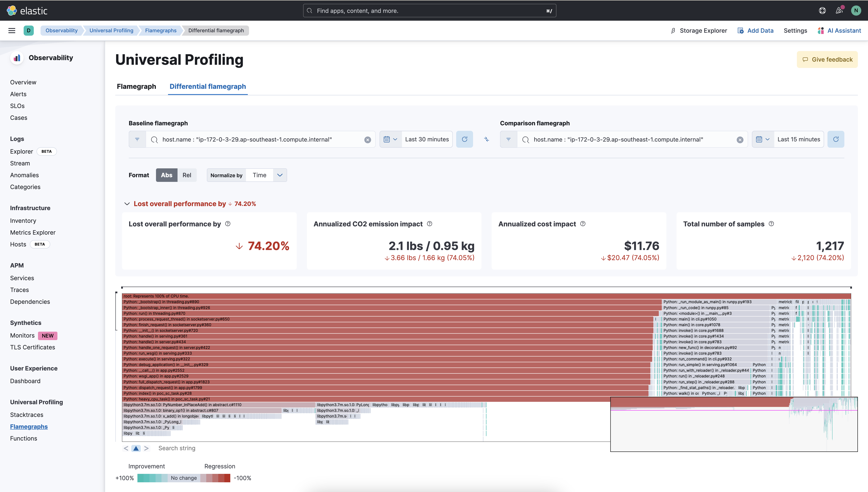The image size is (868, 492).
Task: Switch to the Flamegraph tab
Action: tap(137, 87)
